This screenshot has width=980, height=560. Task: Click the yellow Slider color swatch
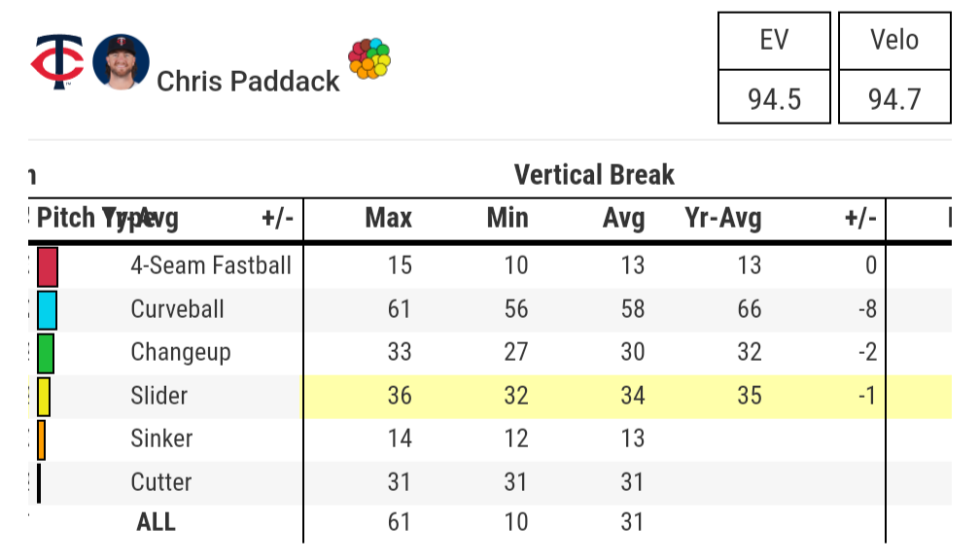point(44,396)
